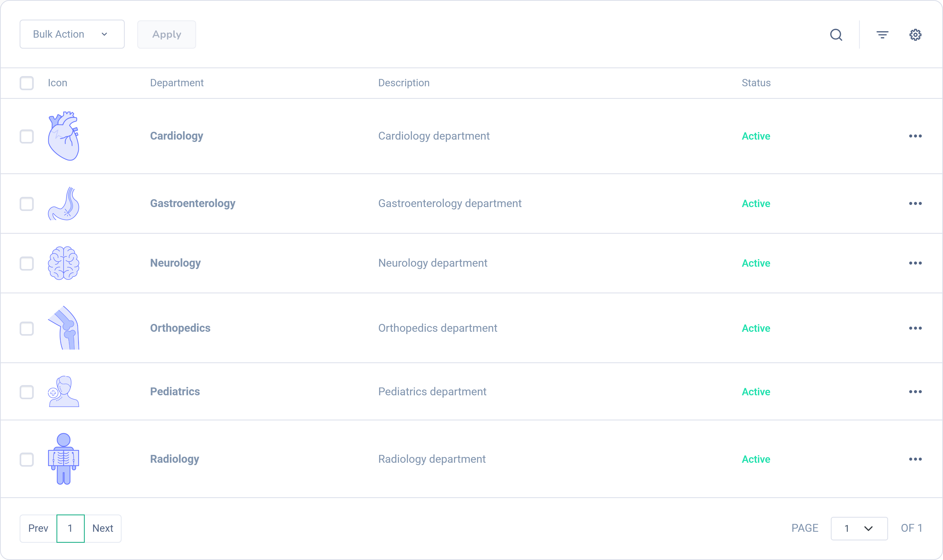Select page 1 in pagination

[x=71, y=528]
